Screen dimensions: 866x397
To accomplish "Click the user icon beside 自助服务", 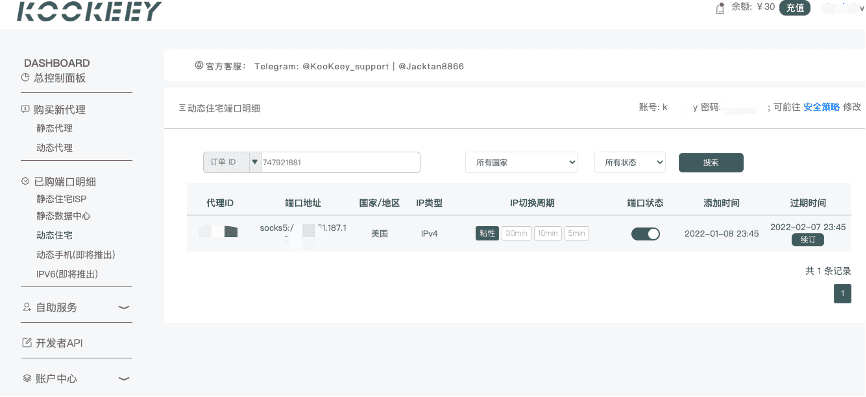I will (x=26, y=307).
